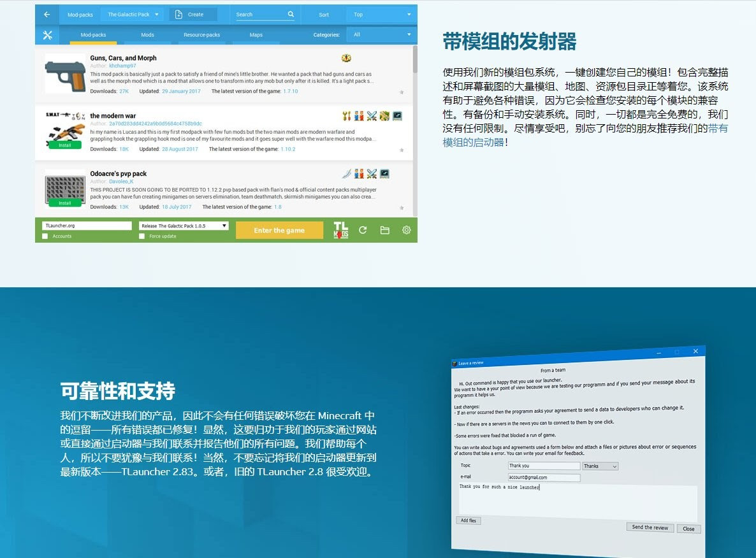Switch to the Maps tab

tap(256, 35)
